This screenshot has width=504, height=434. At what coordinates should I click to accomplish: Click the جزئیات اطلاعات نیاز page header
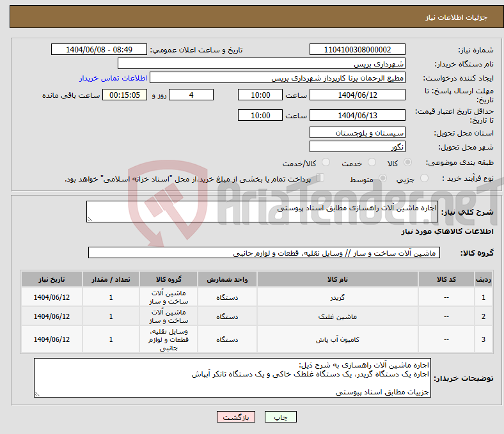457,17
